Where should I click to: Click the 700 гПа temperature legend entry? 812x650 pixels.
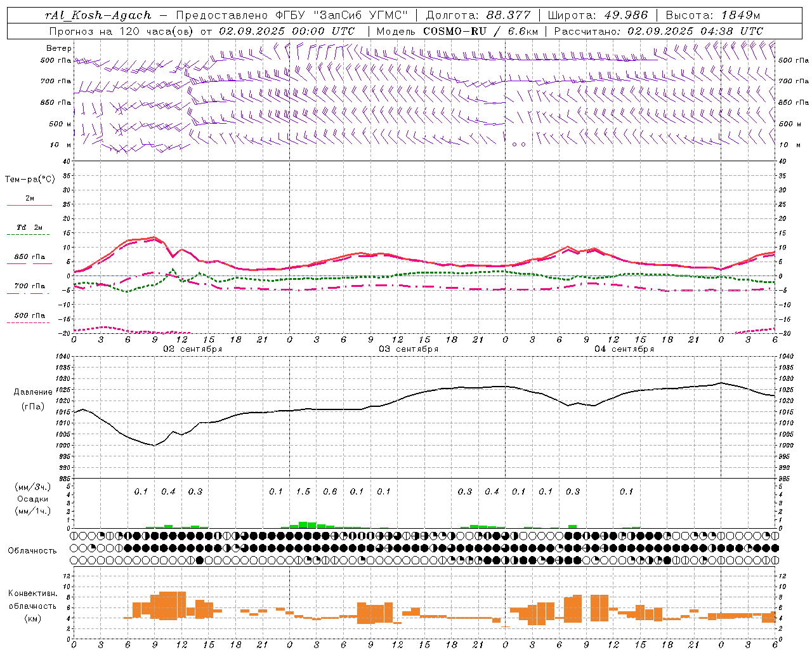[30, 286]
